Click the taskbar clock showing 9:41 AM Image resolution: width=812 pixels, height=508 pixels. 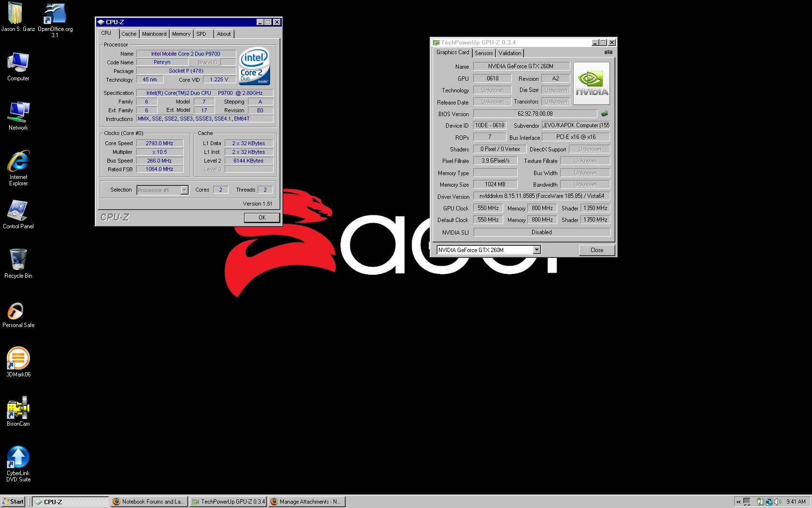pos(796,502)
